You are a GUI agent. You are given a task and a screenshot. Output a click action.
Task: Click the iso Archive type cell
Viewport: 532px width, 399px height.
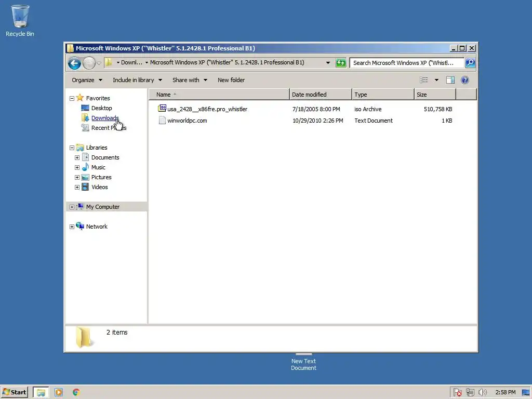click(x=368, y=109)
